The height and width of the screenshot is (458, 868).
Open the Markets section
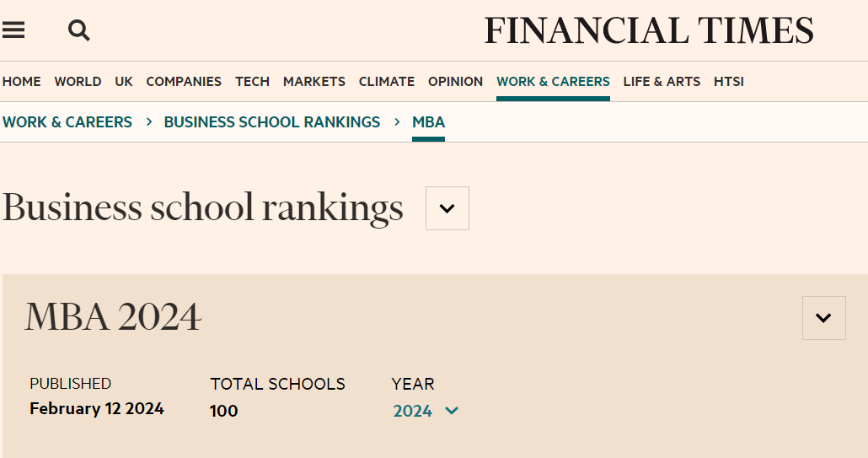point(314,82)
